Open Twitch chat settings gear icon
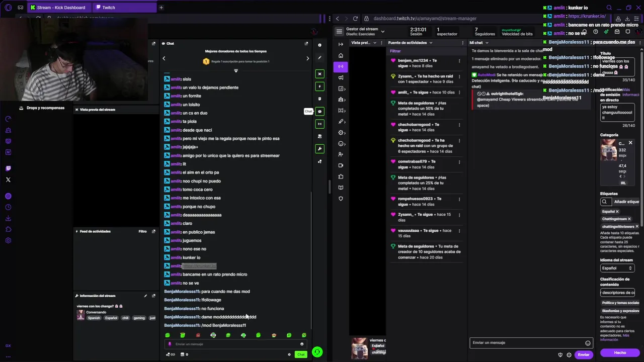The width and height of the screenshot is (644, 362). coord(569,354)
